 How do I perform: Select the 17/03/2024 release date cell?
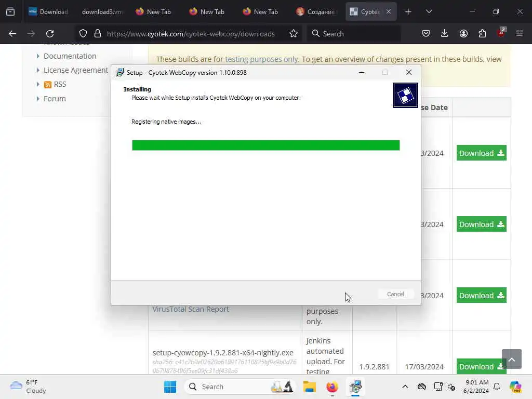click(x=424, y=367)
